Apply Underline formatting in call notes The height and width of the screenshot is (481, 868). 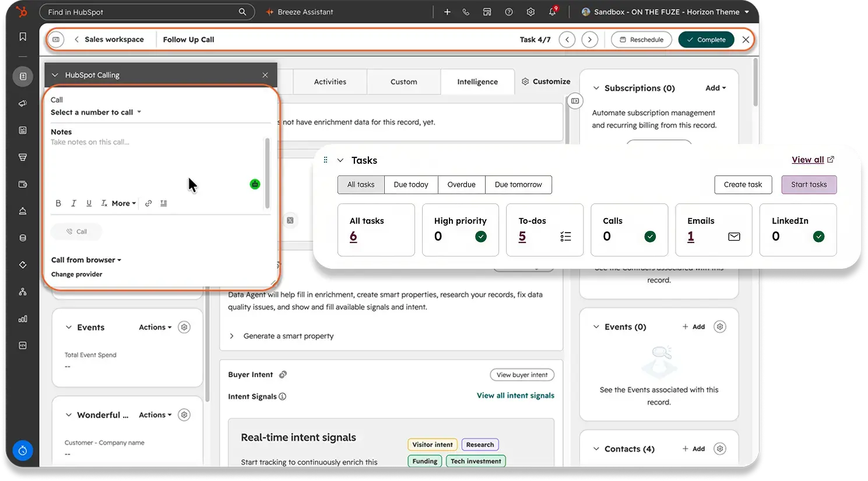[x=89, y=203]
